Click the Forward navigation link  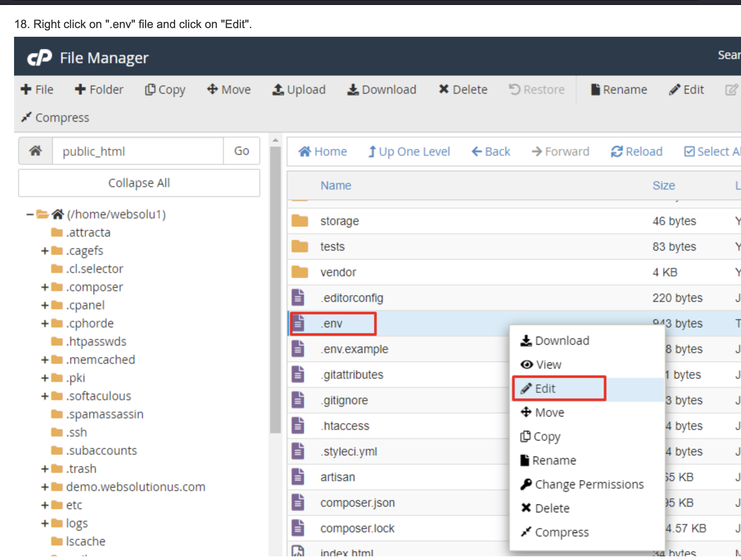[x=560, y=152]
